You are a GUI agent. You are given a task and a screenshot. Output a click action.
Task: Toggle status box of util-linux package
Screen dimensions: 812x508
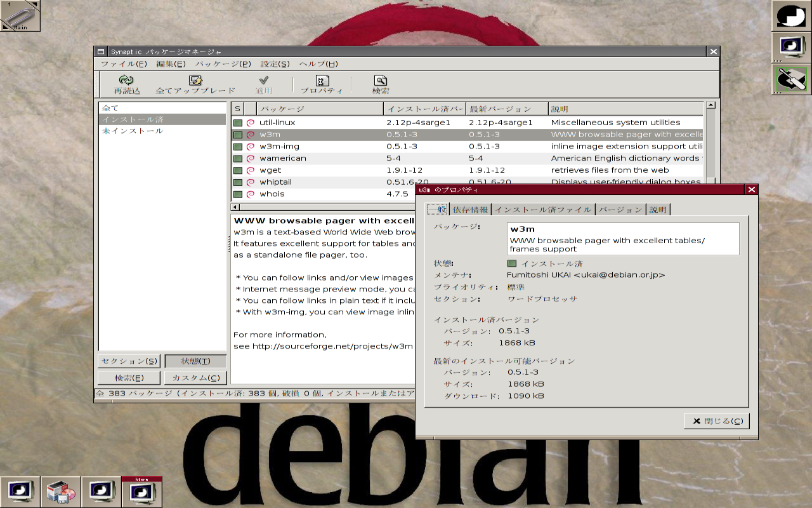pos(238,123)
